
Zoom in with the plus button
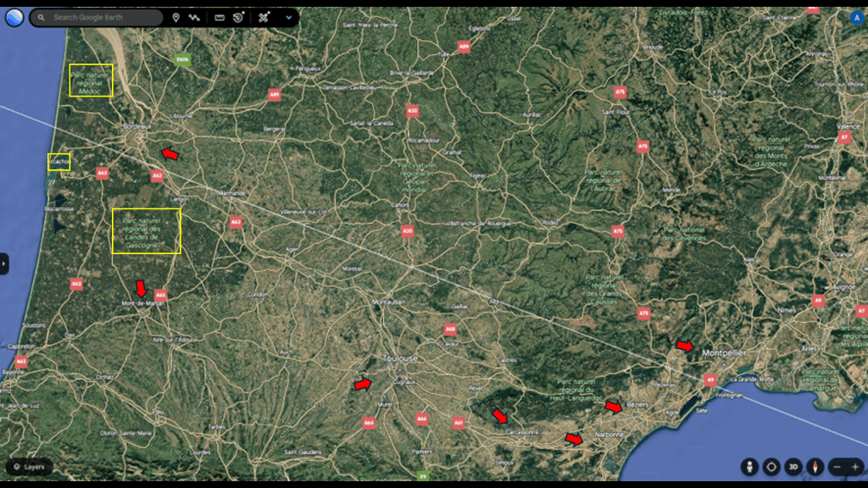pyautogui.click(x=855, y=467)
